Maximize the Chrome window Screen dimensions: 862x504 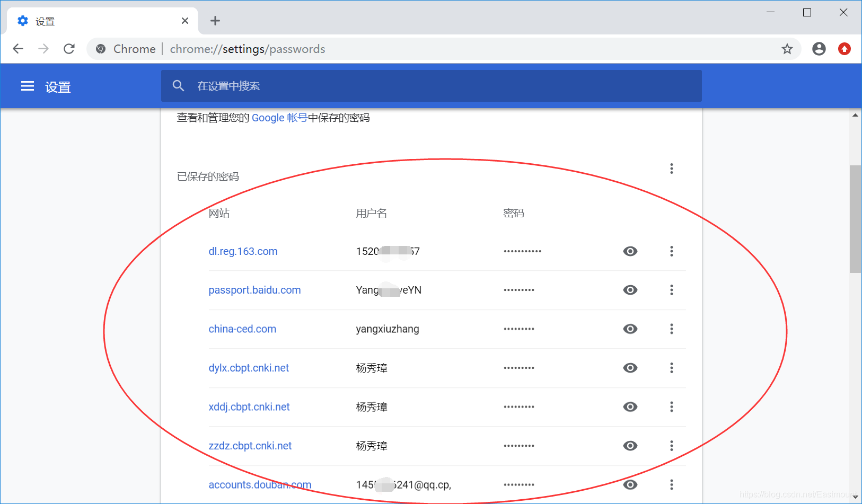(x=807, y=12)
